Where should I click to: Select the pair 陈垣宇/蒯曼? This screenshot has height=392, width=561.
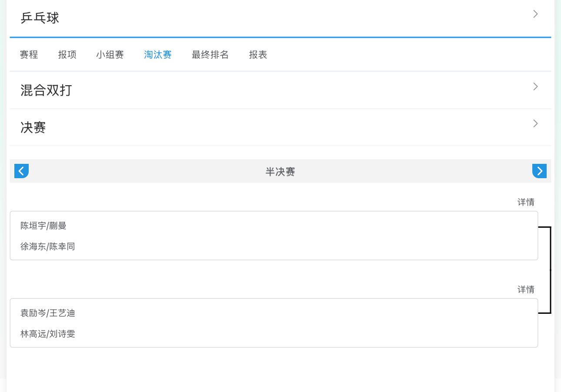(x=43, y=226)
